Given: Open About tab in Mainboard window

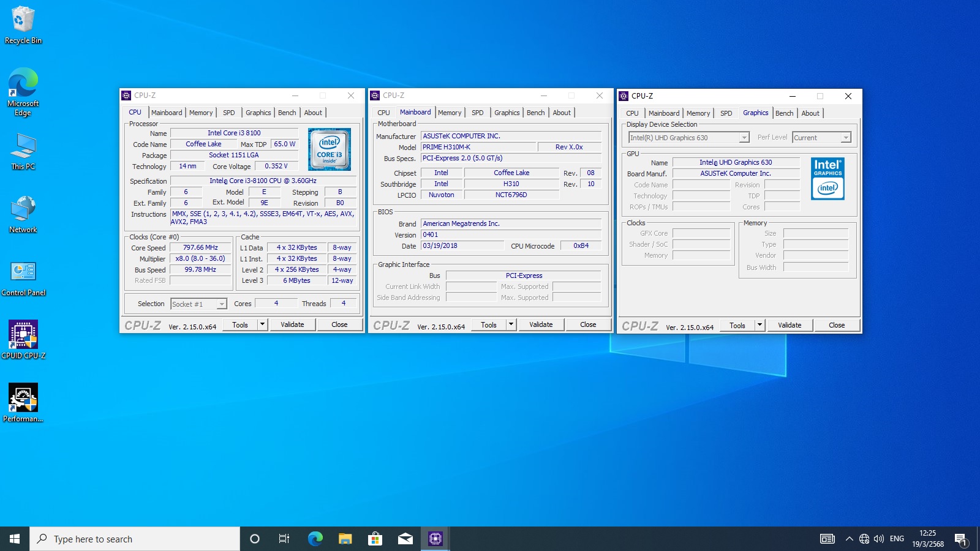Looking at the screenshot, I should 562,113.
